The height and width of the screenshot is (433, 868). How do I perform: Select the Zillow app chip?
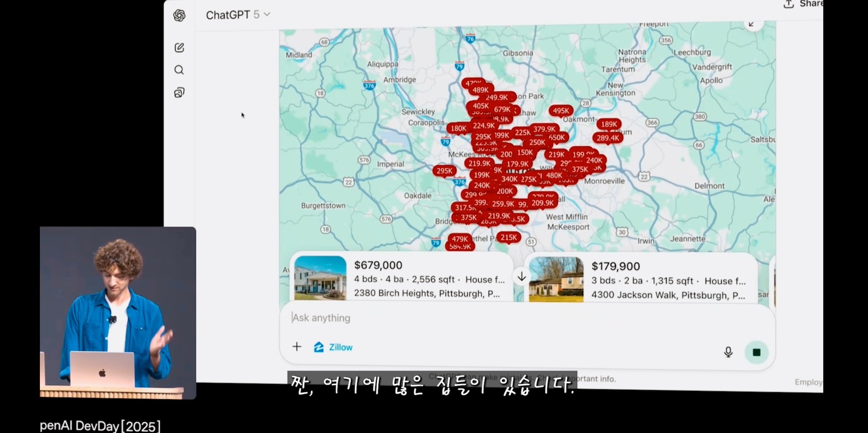click(x=333, y=347)
